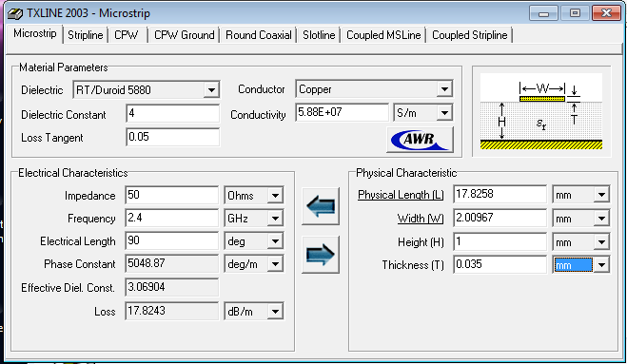The image size is (627, 364).
Task: Click the Height value field
Action: click(x=500, y=241)
